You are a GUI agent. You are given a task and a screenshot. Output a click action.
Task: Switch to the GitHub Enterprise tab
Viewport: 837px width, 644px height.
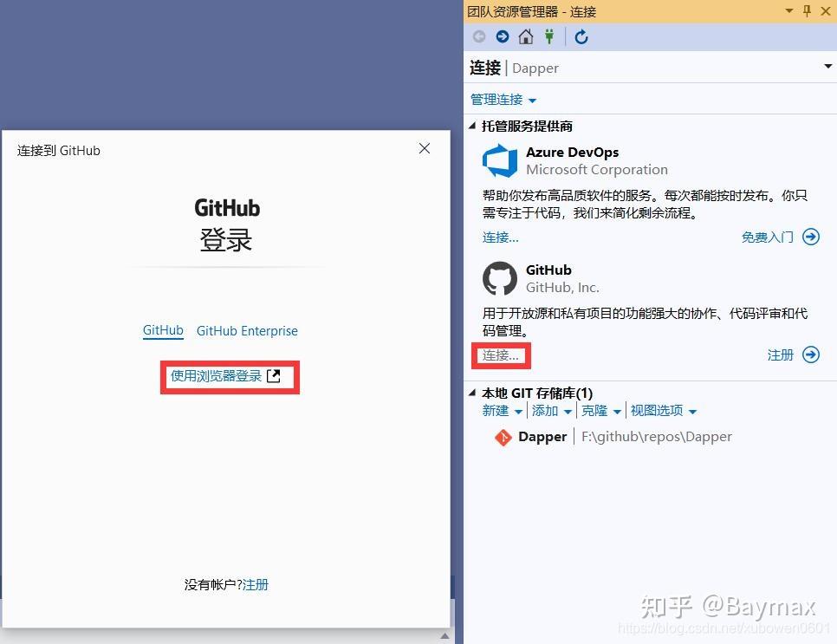tap(247, 331)
